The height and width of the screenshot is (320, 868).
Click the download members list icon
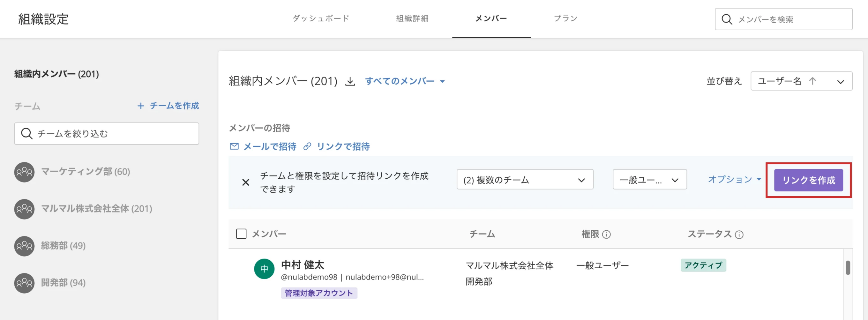[x=350, y=81]
